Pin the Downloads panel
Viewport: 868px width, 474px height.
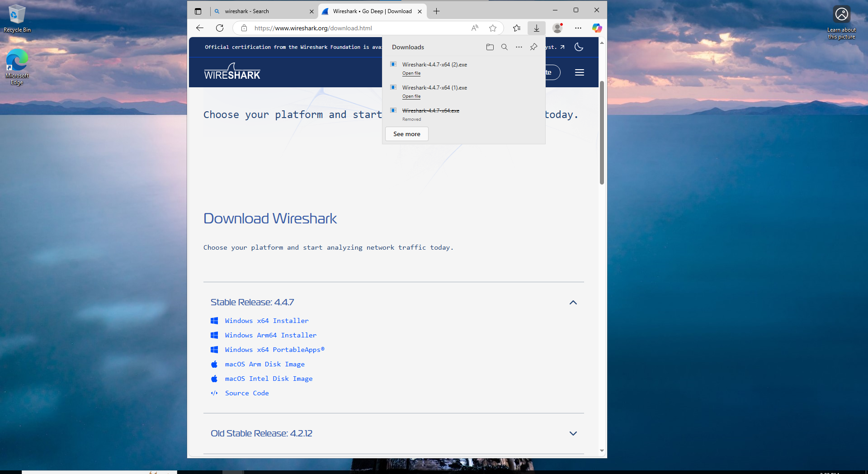click(534, 47)
